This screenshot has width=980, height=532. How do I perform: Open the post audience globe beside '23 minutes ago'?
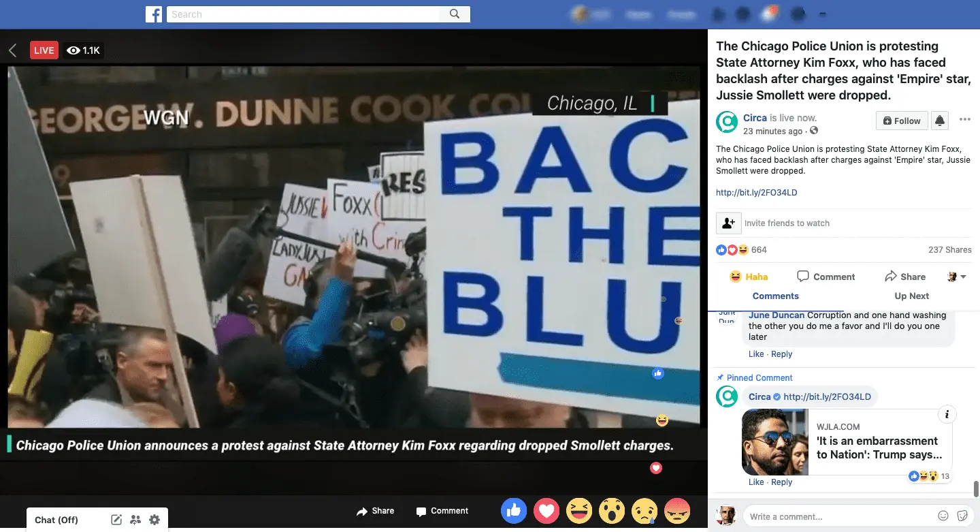(814, 131)
